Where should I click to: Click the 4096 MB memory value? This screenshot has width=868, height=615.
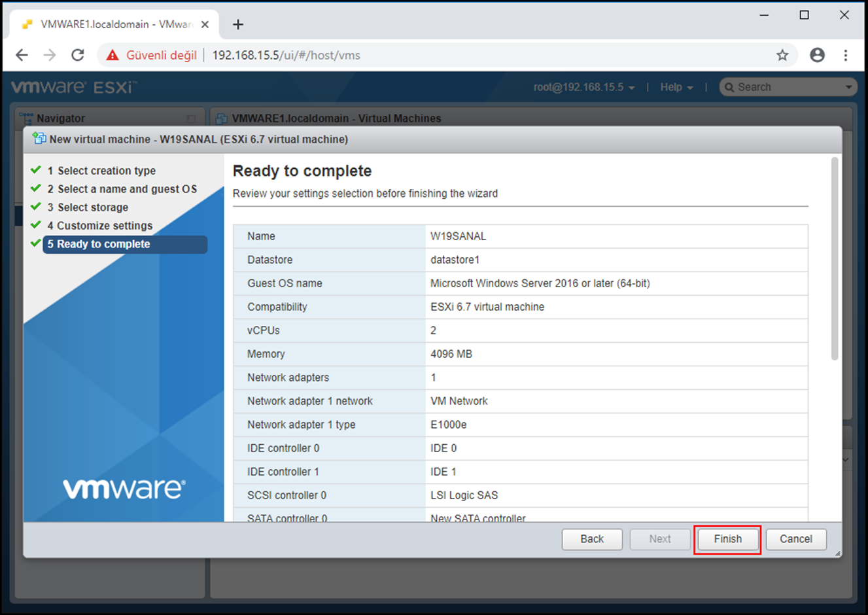point(451,354)
